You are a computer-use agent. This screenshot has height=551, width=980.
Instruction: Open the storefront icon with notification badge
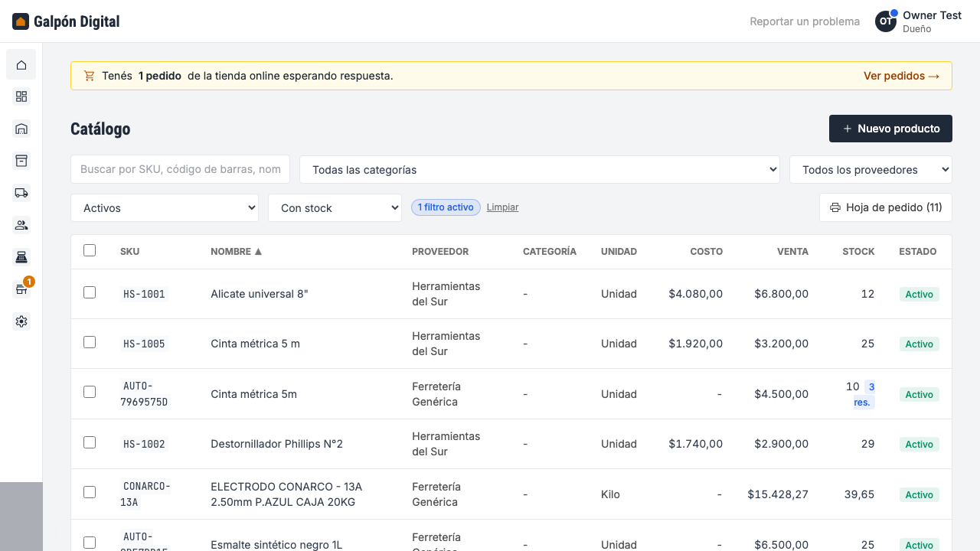click(x=21, y=289)
